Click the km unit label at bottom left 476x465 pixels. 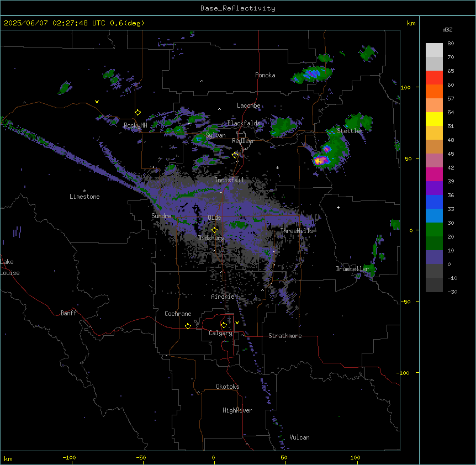[8, 458]
